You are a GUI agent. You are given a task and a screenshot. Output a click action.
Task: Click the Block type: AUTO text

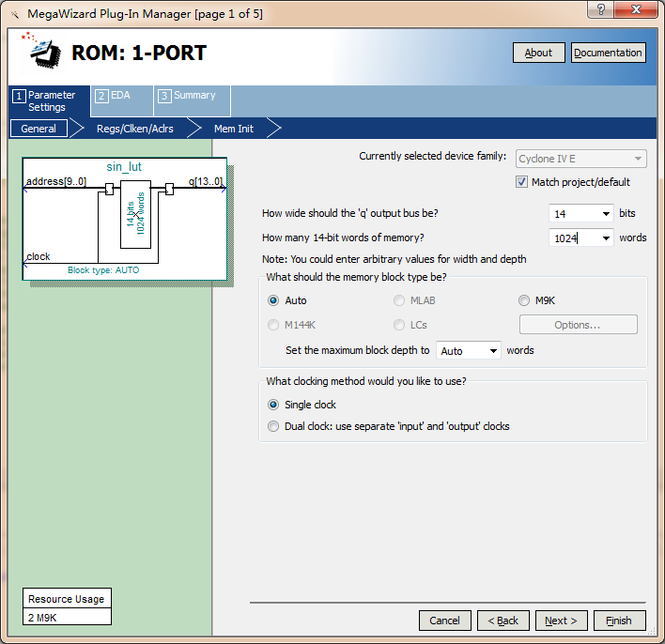(x=103, y=270)
